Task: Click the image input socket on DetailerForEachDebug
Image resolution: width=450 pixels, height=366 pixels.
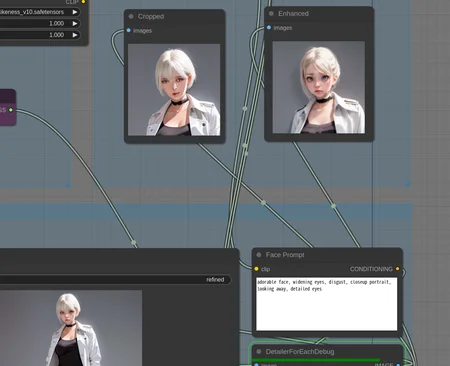Action: coord(256,365)
